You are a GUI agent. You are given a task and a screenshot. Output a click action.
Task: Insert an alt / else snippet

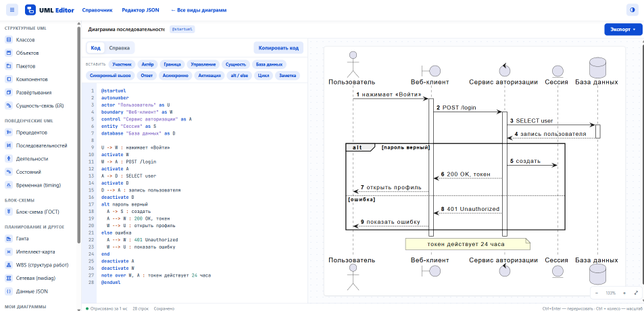coord(240,76)
